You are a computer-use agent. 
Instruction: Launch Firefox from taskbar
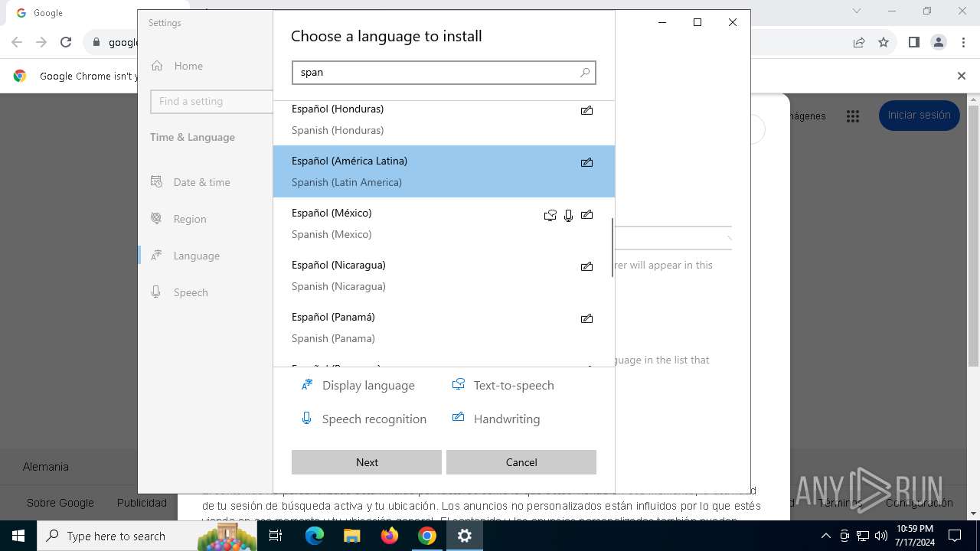(390, 536)
